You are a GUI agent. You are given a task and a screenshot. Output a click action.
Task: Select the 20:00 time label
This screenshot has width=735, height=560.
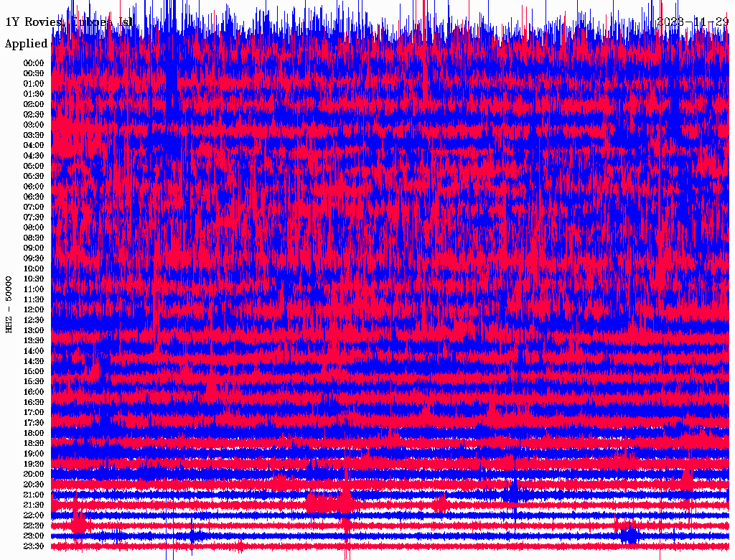[34, 475]
